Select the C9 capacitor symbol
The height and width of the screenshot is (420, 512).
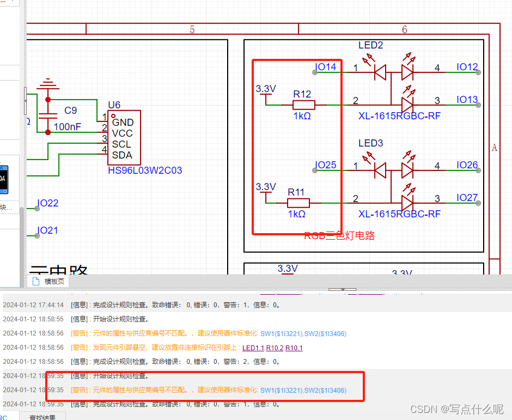[48, 116]
